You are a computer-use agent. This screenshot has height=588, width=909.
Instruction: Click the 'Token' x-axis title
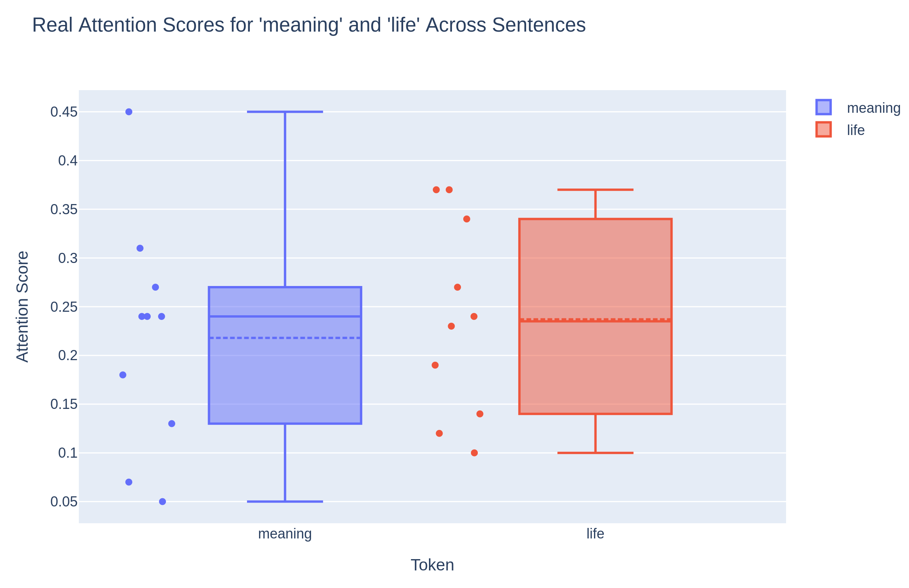point(432,565)
